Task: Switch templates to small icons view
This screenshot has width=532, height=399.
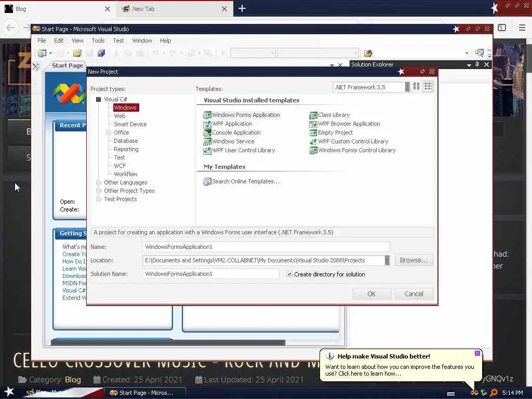Action: [428, 87]
